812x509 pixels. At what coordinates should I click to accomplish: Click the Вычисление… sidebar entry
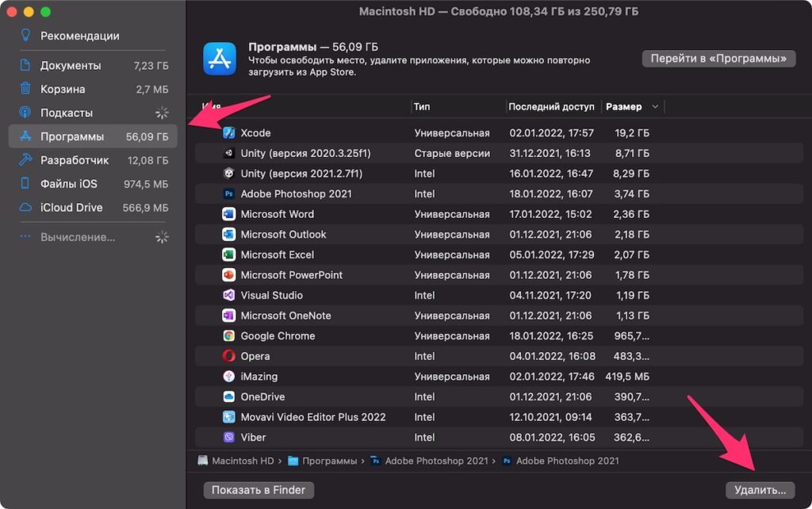pyautogui.click(x=78, y=237)
